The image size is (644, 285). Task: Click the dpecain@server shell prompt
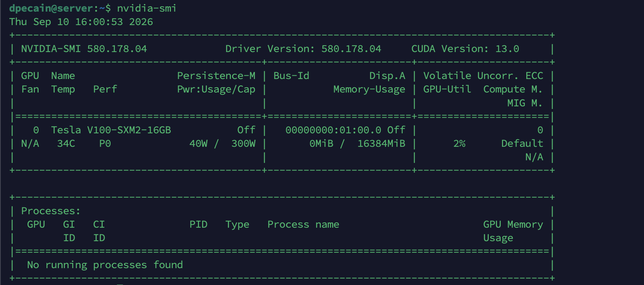click(x=60, y=8)
